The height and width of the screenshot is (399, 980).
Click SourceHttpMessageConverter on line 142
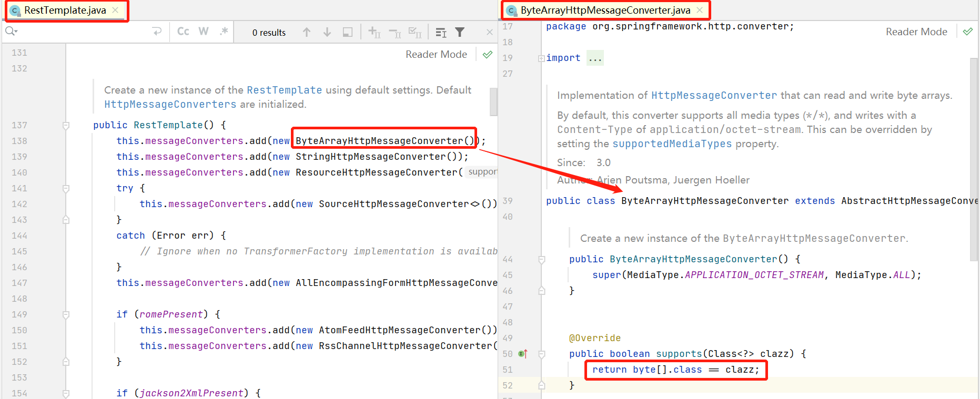(394, 204)
